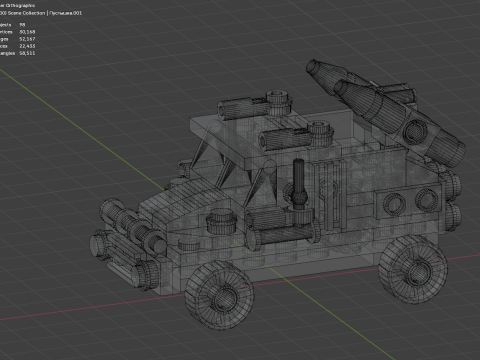The width and height of the screenshot is (480, 360).
Task: Click the edges count value 52,167
Action: (x=27, y=39)
